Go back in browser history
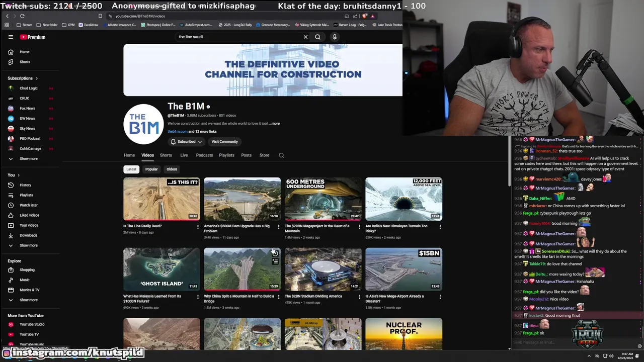This screenshot has height=362, width=644. pos(7,16)
